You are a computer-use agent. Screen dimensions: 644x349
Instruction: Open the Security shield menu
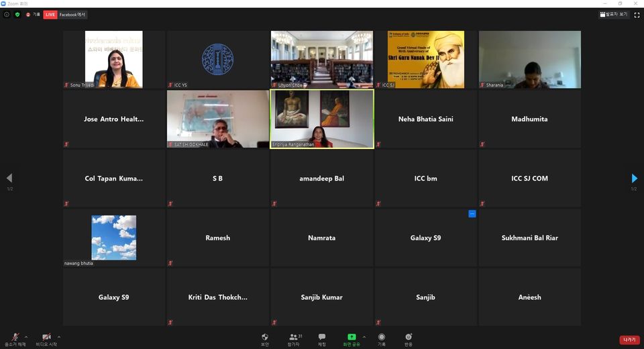tap(265, 338)
